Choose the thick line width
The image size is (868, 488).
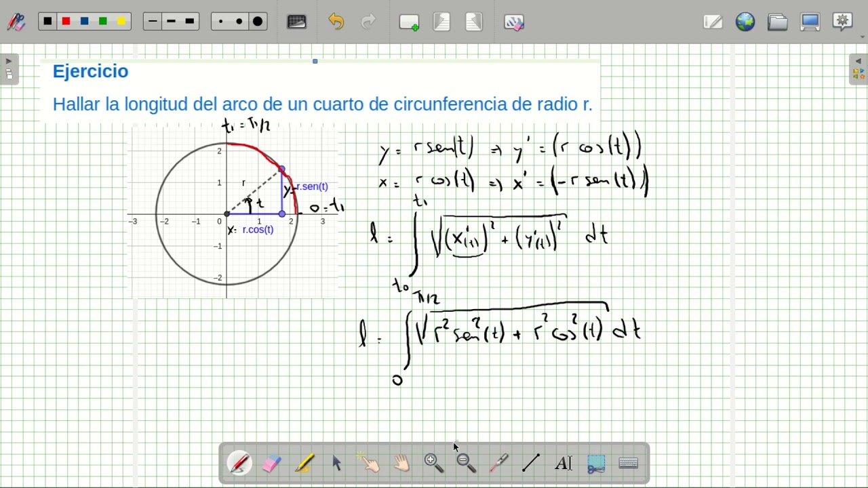coord(190,22)
